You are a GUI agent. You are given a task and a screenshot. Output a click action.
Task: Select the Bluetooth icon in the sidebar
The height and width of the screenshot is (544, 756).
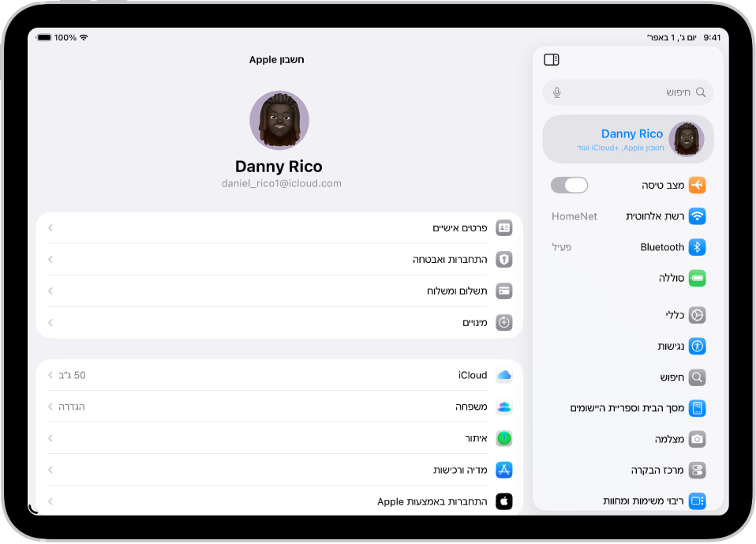pos(698,246)
